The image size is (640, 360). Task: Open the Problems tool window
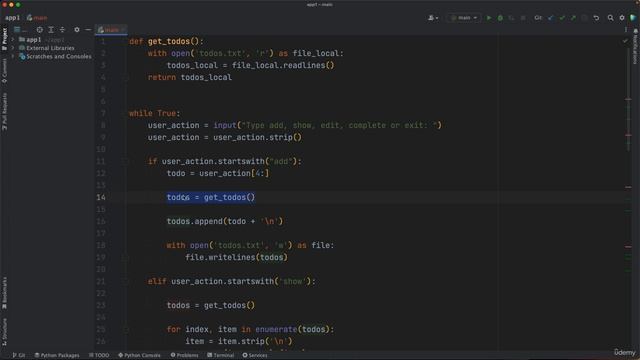(x=184, y=355)
